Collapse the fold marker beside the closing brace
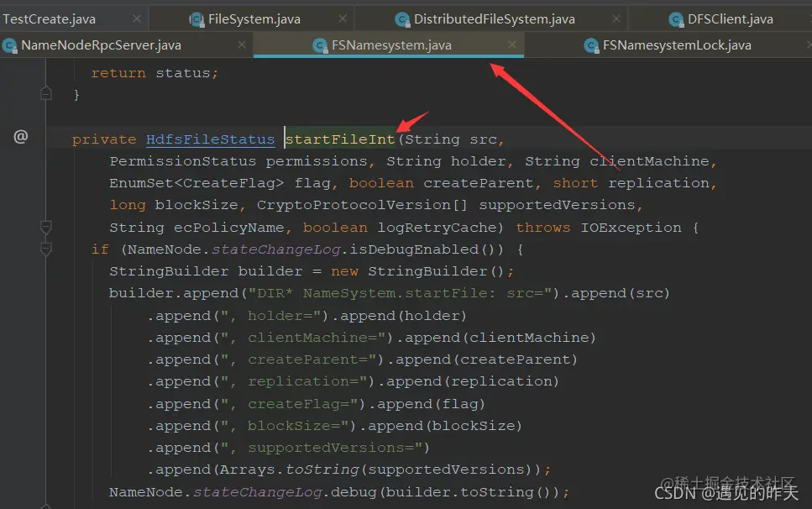The image size is (812, 509). point(46,93)
